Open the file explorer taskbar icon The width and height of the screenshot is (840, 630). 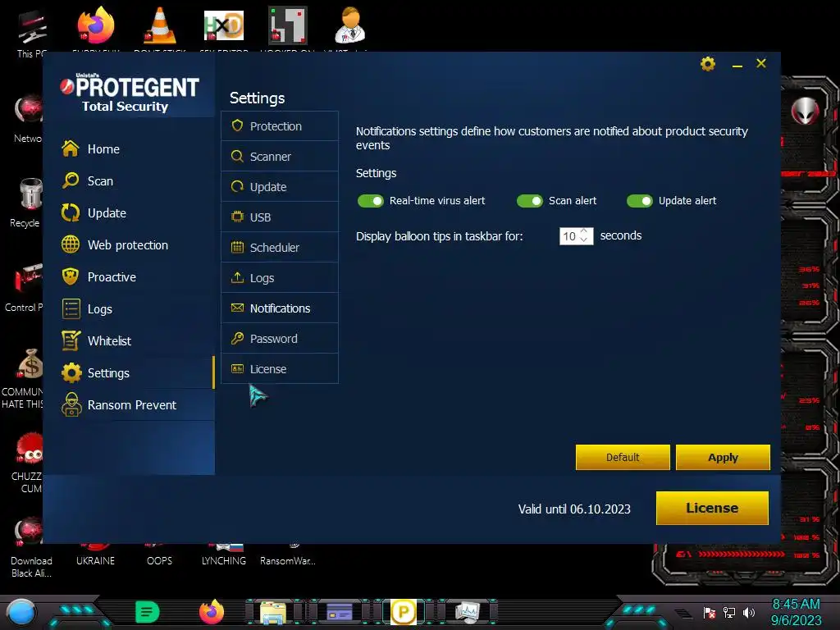click(x=273, y=612)
